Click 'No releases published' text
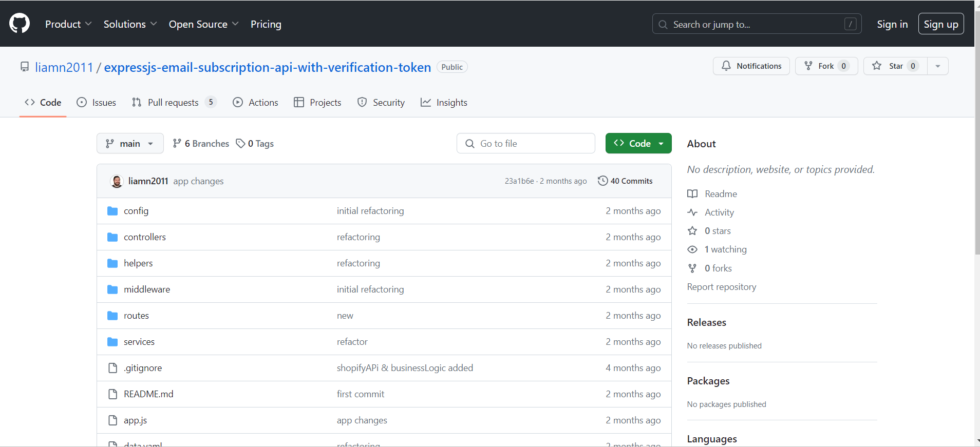The width and height of the screenshot is (980, 447). point(724,346)
